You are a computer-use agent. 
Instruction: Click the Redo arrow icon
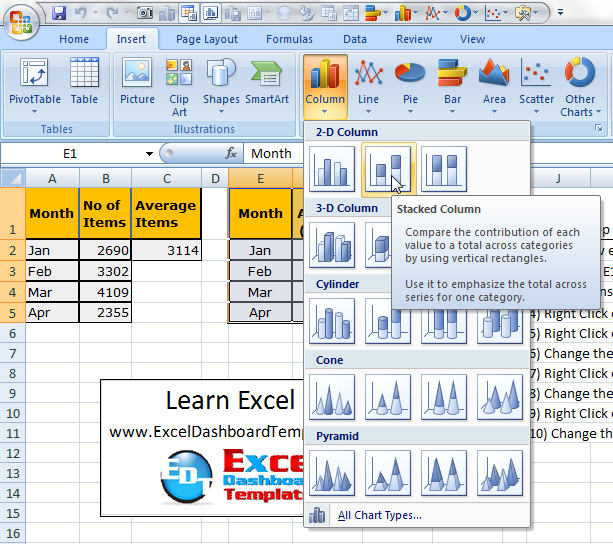click(x=113, y=13)
